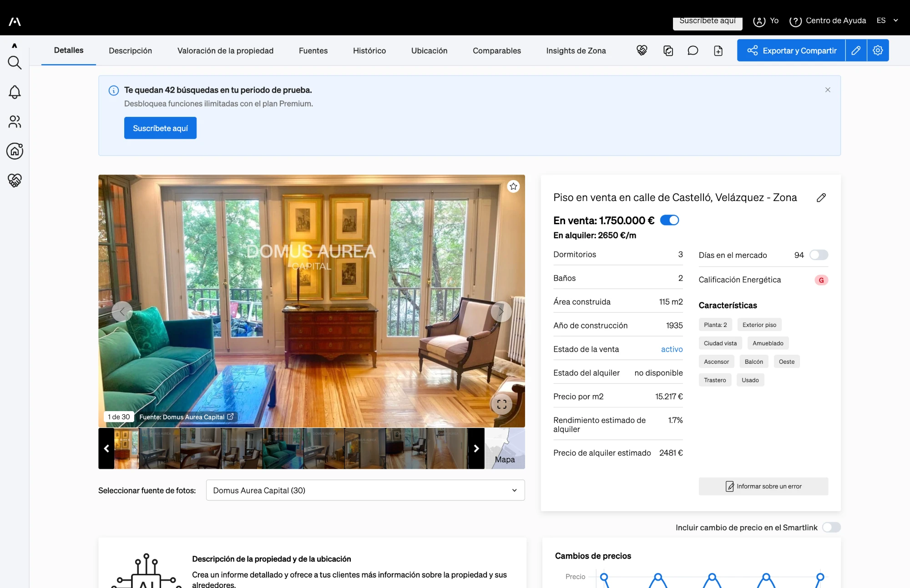
Task: Select the green sofa photo thumbnail
Action: point(283,448)
